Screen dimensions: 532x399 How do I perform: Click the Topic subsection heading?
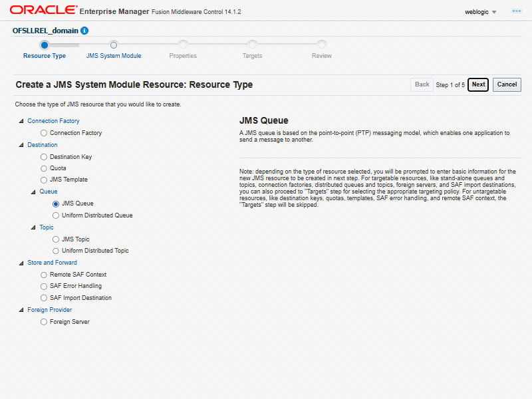point(47,227)
